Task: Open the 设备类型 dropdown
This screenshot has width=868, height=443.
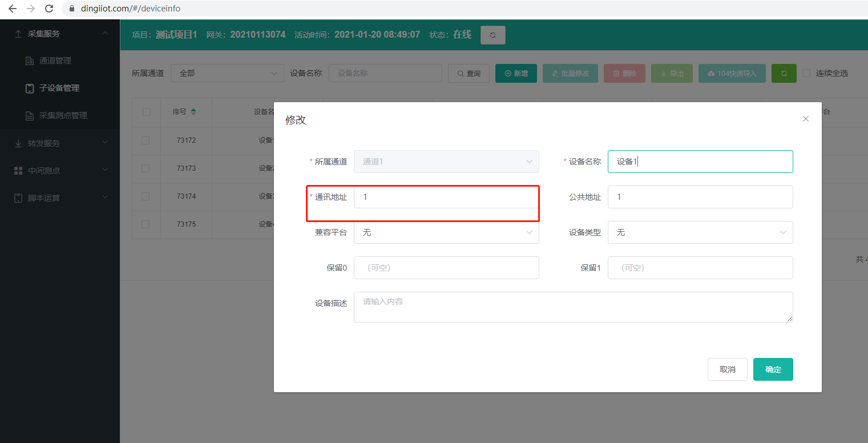Action: point(700,232)
